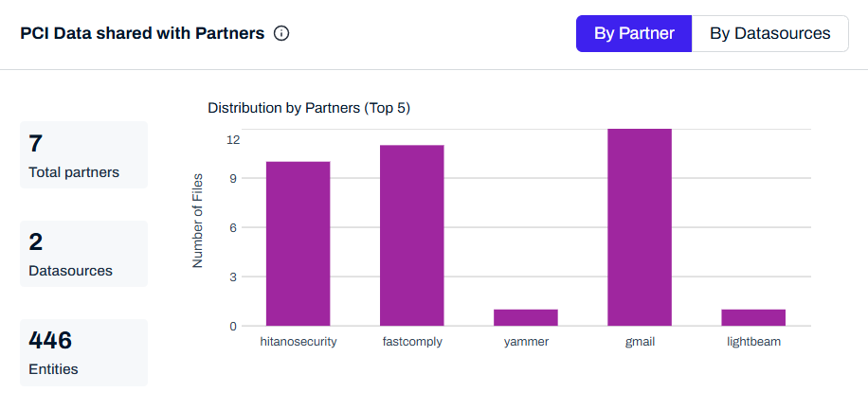The width and height of the screenshot is (868, 410).
Task: Click the yammer label under the chart
Action: [526, 342]
